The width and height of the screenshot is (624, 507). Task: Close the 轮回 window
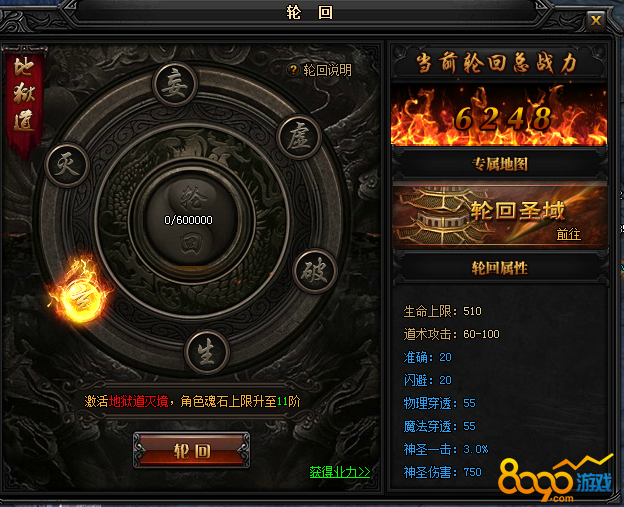pyautogui.click(x=596, y=20)
